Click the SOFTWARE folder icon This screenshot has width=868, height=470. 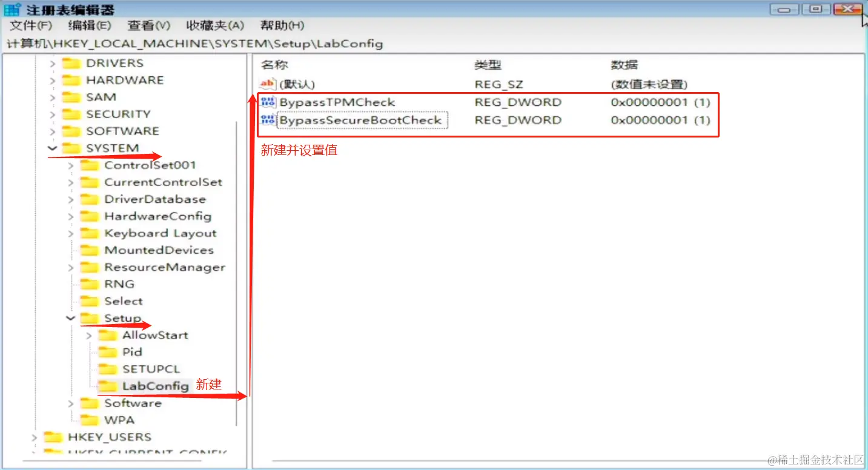tap(71, 131)
